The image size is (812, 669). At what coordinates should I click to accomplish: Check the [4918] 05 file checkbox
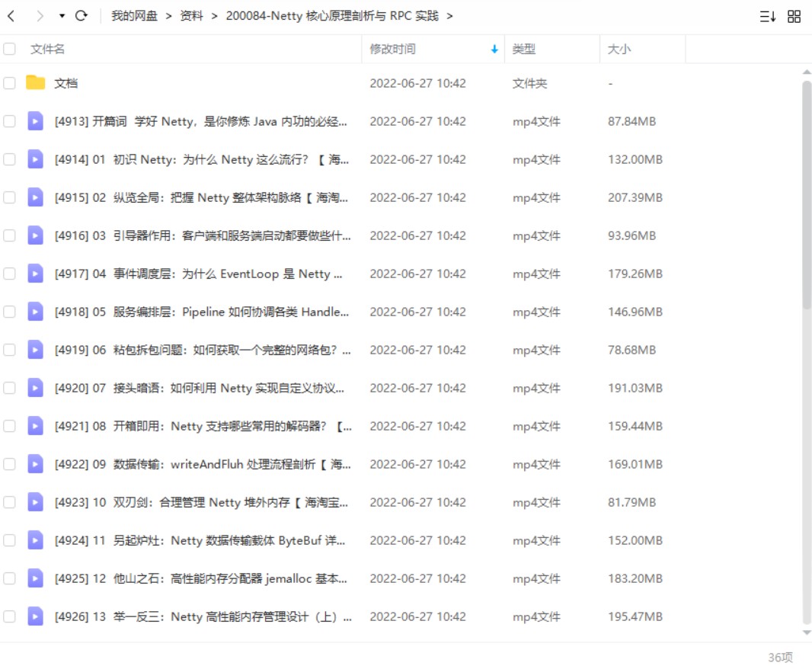[9, 312]
